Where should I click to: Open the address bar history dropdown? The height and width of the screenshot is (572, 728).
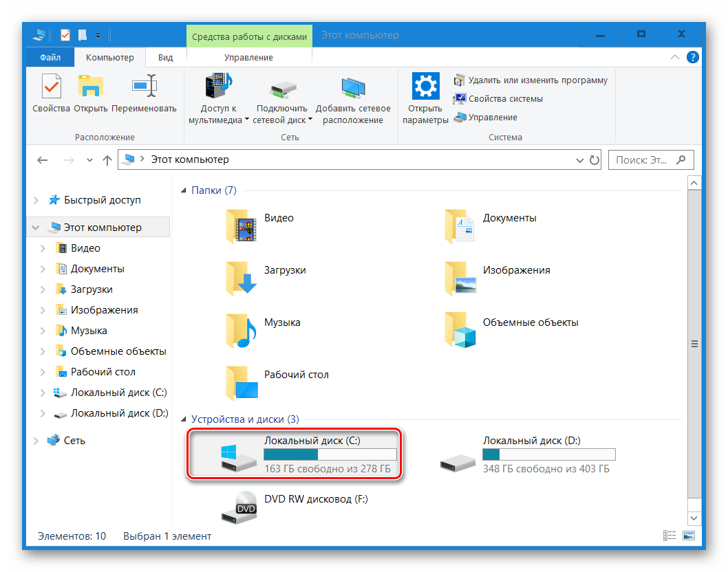click(580, 159)
